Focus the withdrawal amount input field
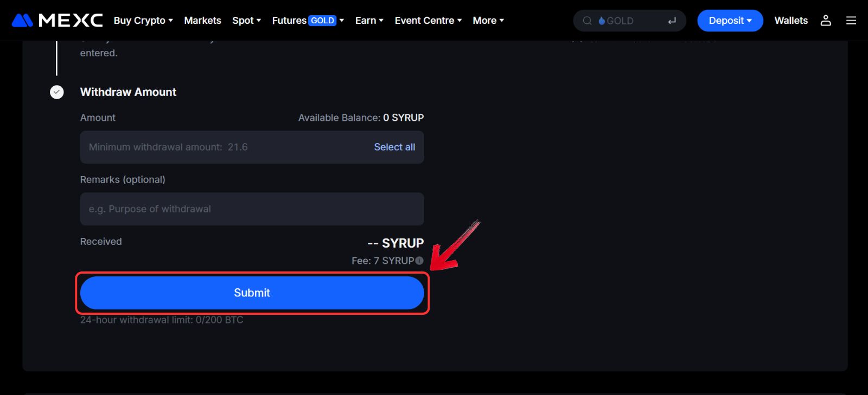The width and height of the screenshot is (868, 395). pos(222,147)
